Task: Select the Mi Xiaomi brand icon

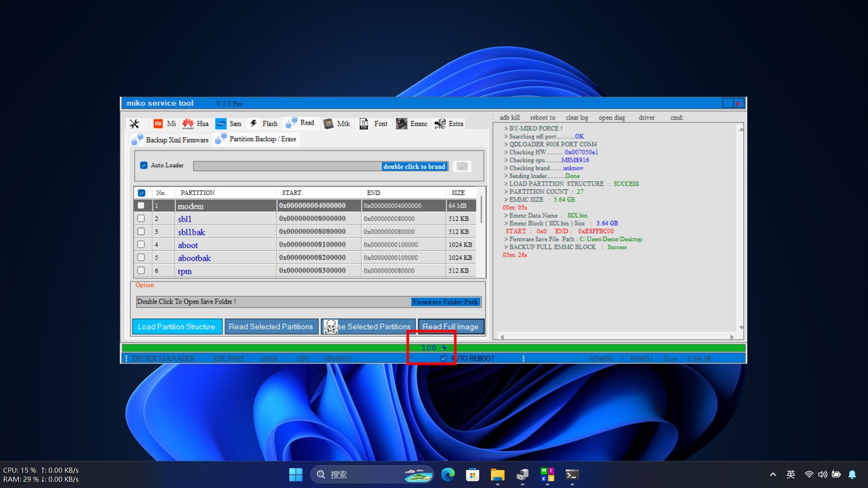Action: click(x=158, y=124)
